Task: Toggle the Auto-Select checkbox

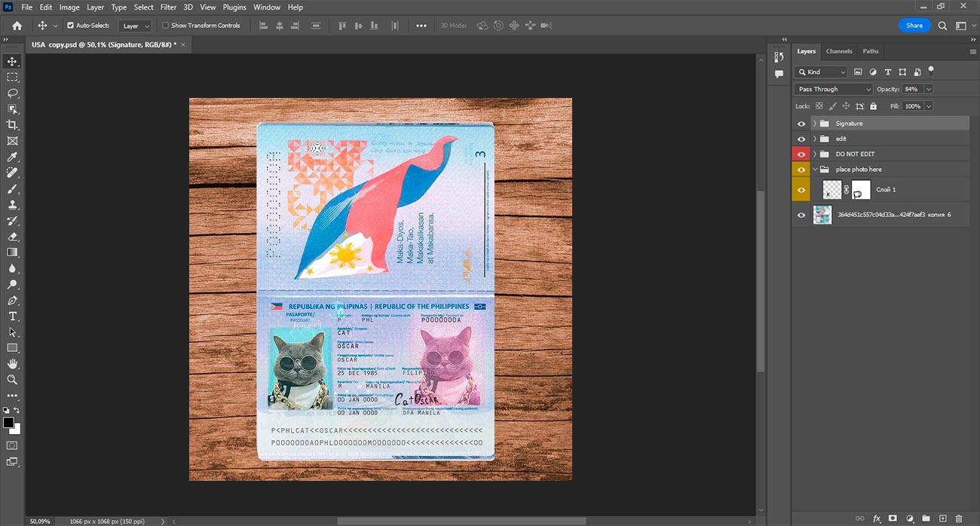Action: (71, 26)
